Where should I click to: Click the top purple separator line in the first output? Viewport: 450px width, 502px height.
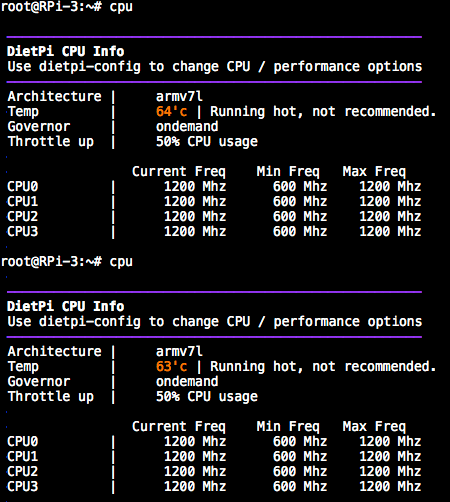(214, 37)
